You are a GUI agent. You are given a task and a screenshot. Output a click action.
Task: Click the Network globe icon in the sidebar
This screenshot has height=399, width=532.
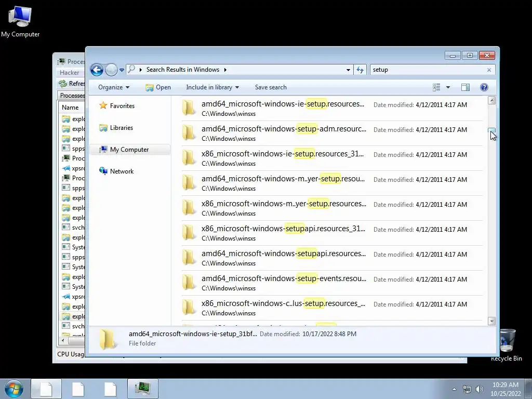103,171
